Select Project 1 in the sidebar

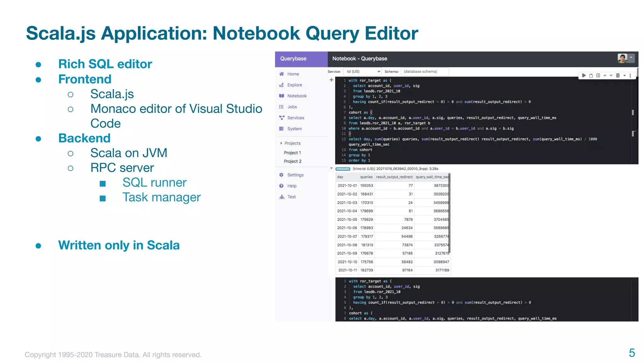[292, 153]
